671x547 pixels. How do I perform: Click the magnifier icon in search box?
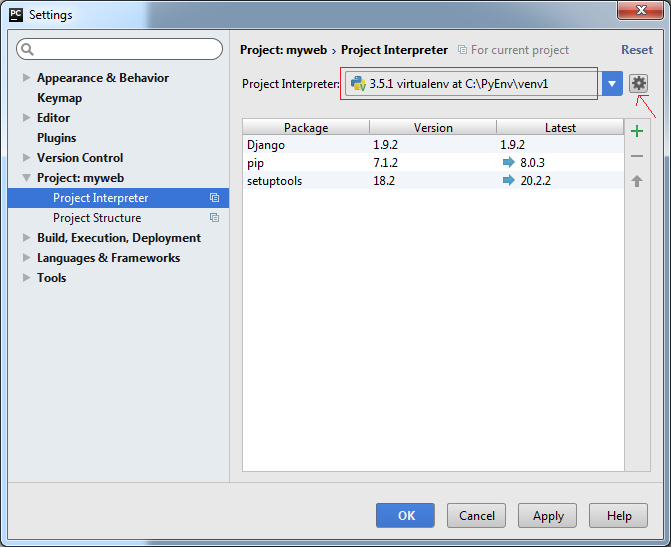[27, 49]
